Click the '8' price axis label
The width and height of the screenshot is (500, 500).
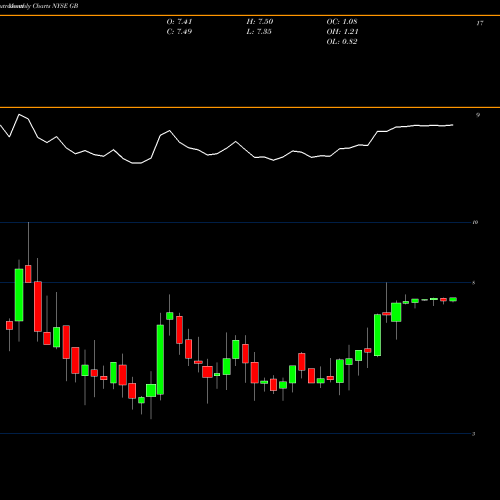coord(474,283)
